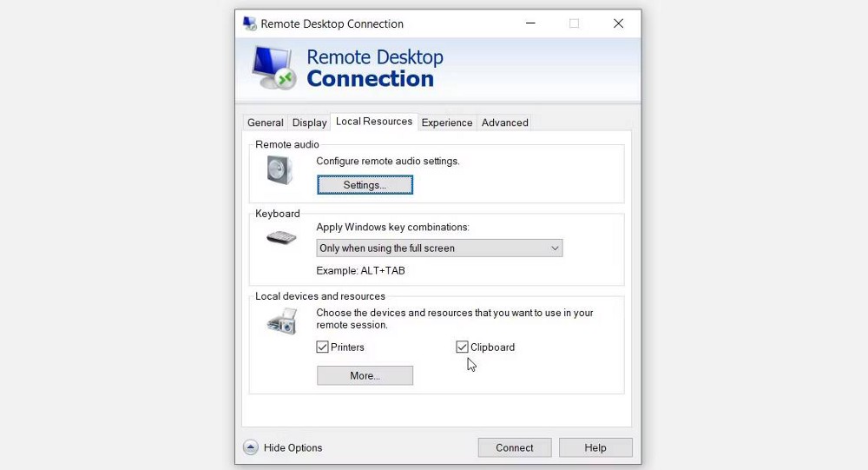Screen dimensions: 868x470
Task: Click the Help button
Action: pyautogui.click(x=595, y=447)
